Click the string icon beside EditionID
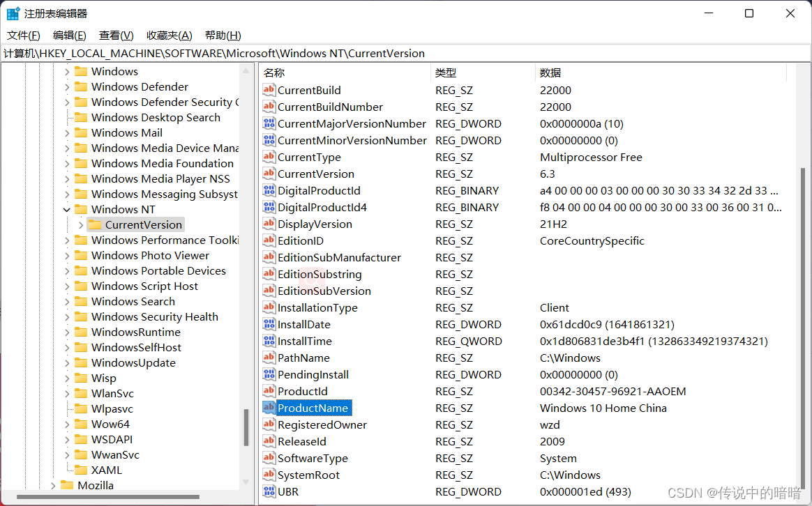The image size is (812, 506). pyautogui.click(x=269, y=240)
